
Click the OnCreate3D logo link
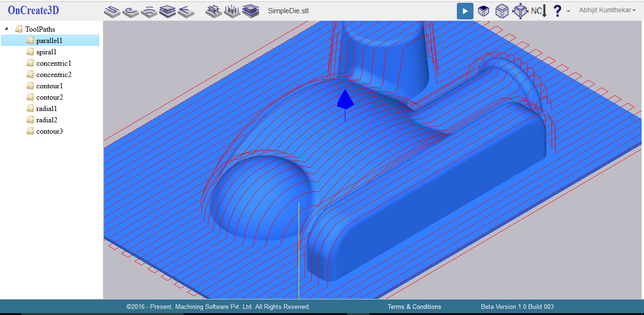[34, 10]
